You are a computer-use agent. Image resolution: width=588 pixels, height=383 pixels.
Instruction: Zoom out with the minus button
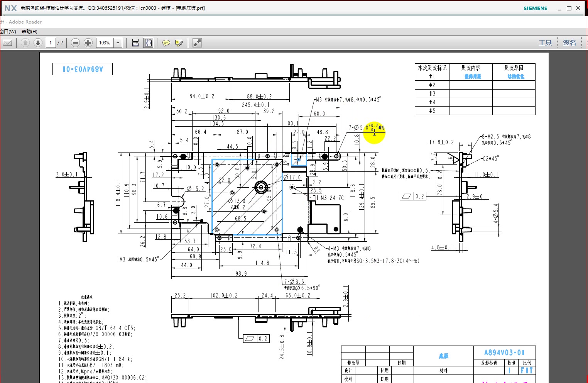pos(76,43)
